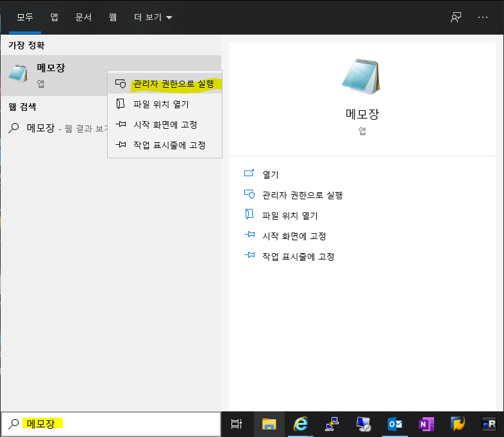Open the network tool taskbar icon
This screenshot has width=504, height=437.
[332, 424]
